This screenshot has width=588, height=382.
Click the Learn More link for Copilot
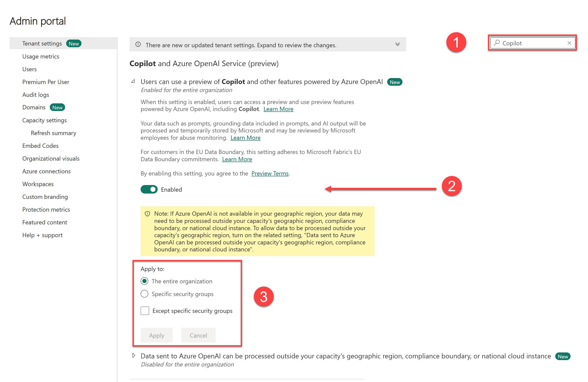(x=277, y=109)
